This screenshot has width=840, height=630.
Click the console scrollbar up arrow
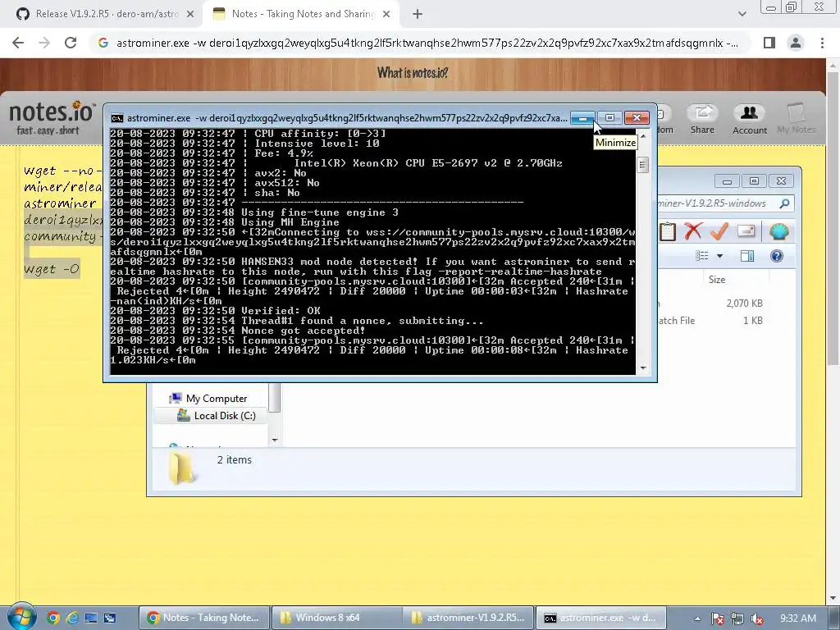[x=643, y=135]
